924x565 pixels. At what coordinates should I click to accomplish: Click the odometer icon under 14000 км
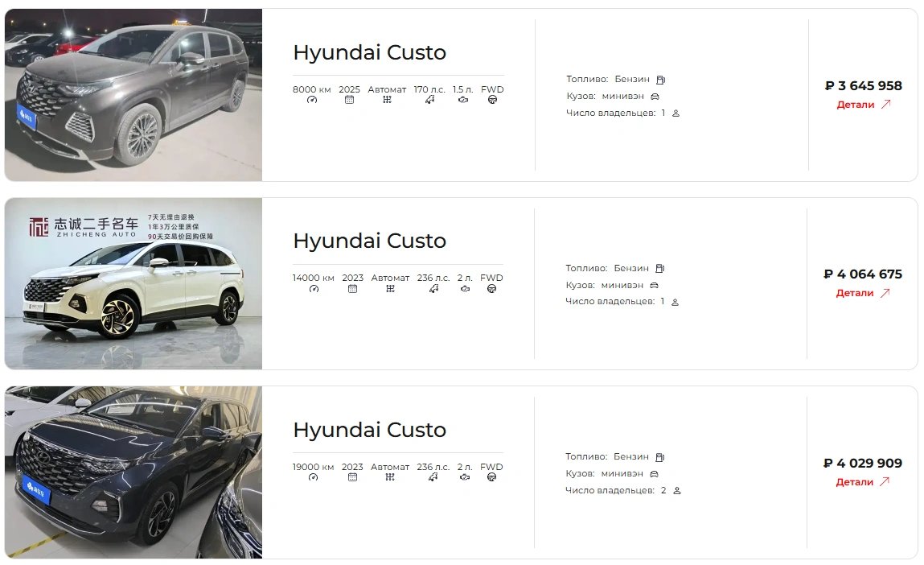click(314, 288)
